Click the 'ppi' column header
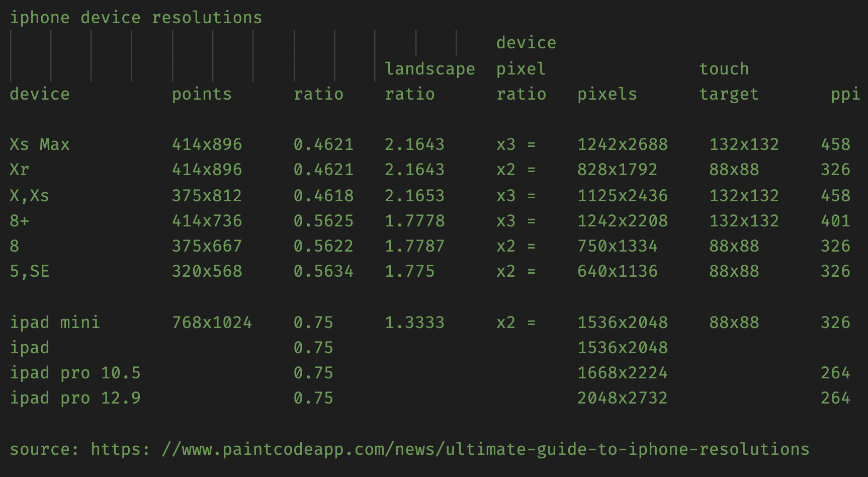This screenshot has height=477, width=868. point(845,94)
